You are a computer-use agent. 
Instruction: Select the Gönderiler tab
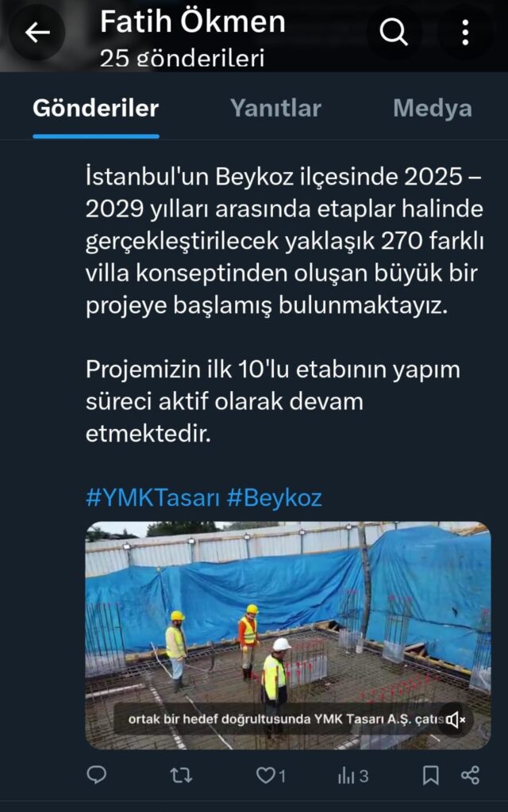(x=96, y=108)
